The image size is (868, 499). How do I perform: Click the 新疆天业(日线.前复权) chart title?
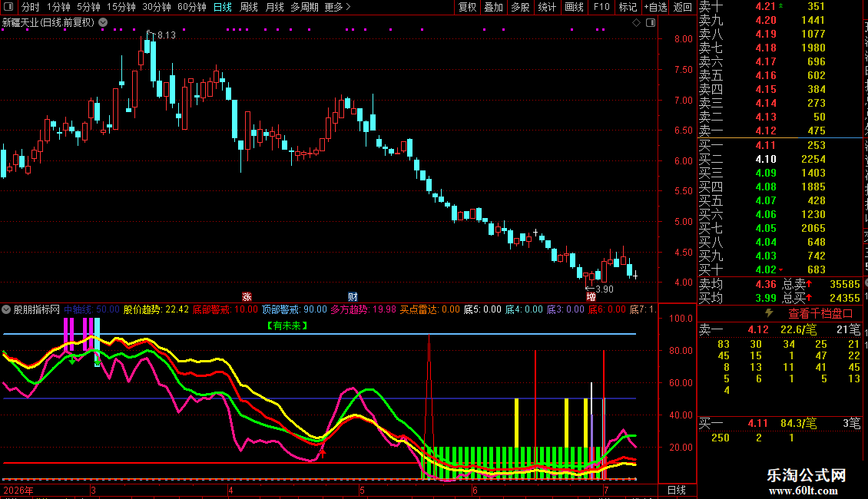[48, 23]
